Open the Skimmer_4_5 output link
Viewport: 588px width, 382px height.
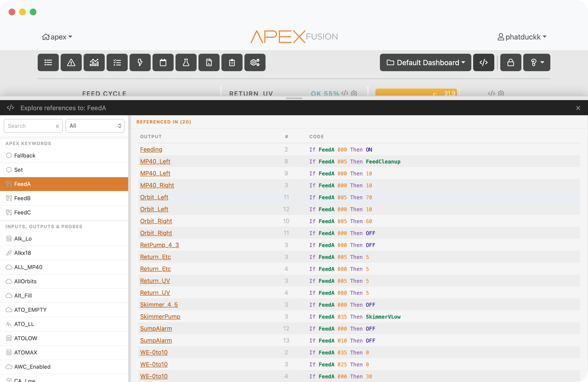pos(159,304)
